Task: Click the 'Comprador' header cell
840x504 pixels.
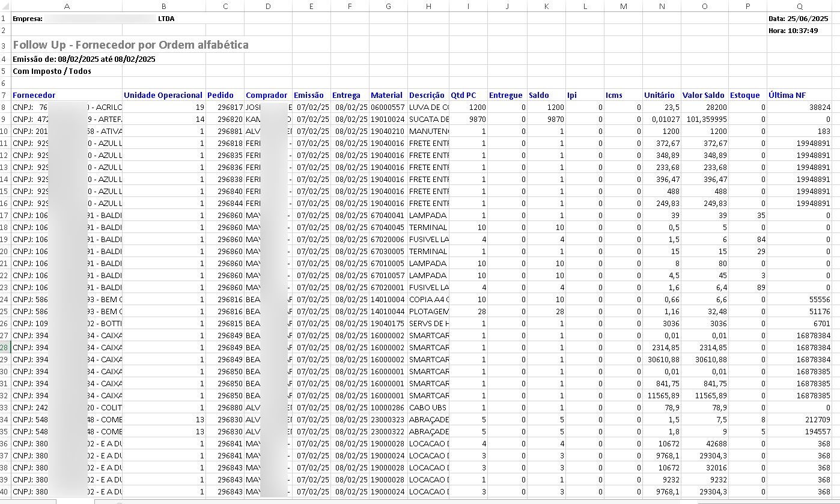Action: [x=268, y=95]
